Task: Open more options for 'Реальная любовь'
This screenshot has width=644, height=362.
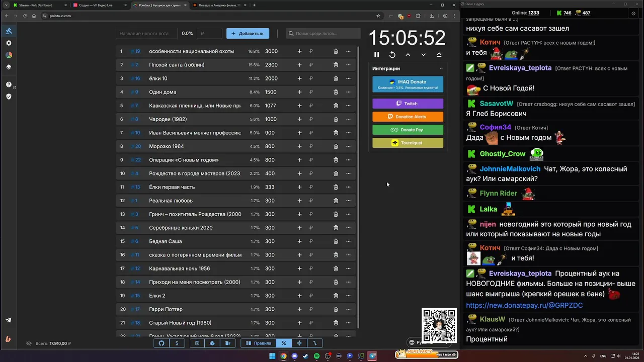Action: coord(348,201)
